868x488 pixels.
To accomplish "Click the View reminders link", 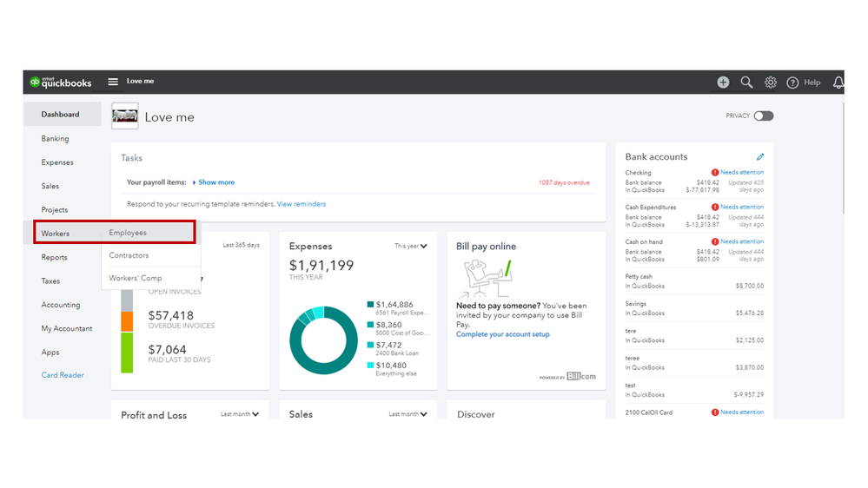I will 301,204.
